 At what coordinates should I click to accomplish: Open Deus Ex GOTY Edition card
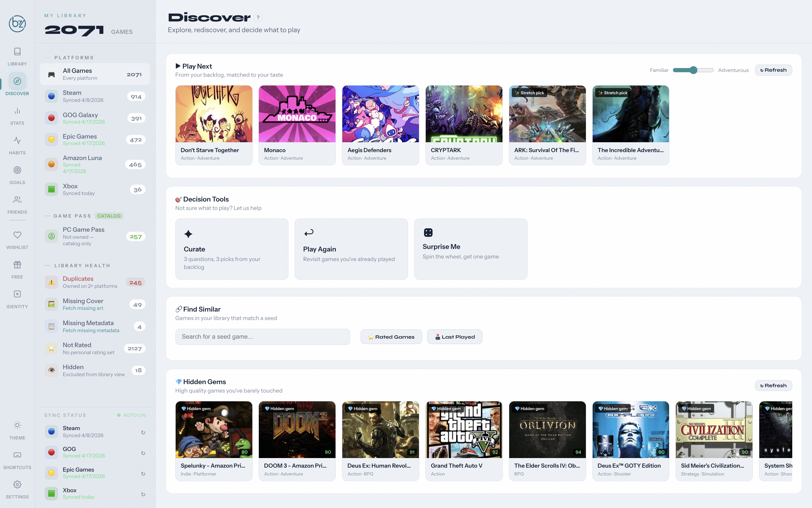631,441
